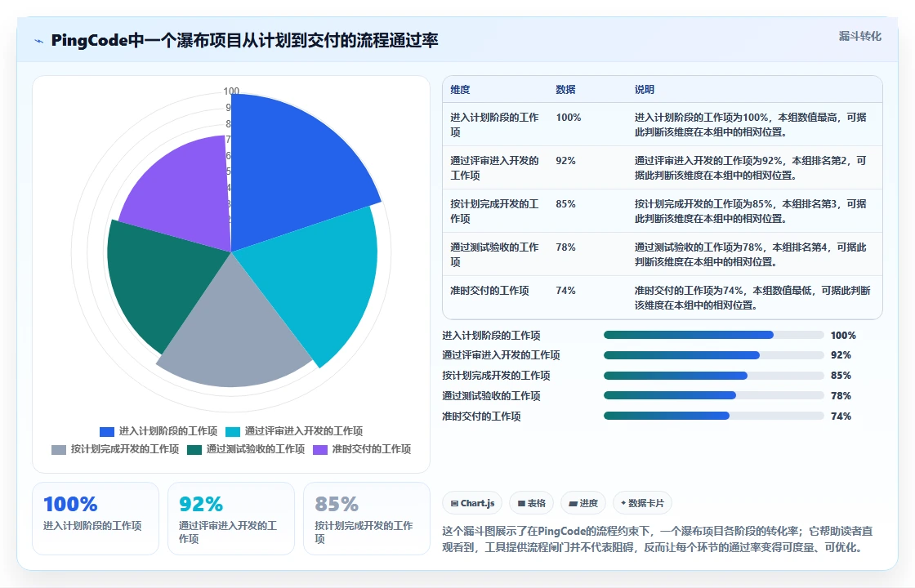Click the 100% figure beside the top progress bar

(843, 336)
